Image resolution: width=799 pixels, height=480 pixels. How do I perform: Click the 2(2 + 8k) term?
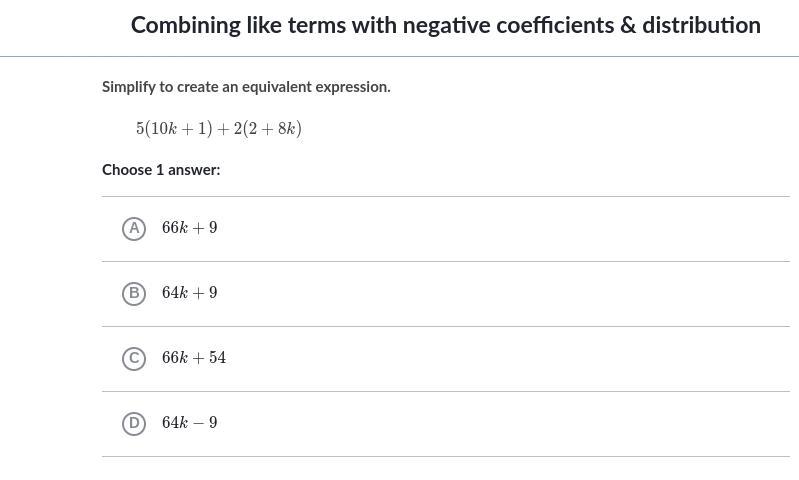point(268,128)
